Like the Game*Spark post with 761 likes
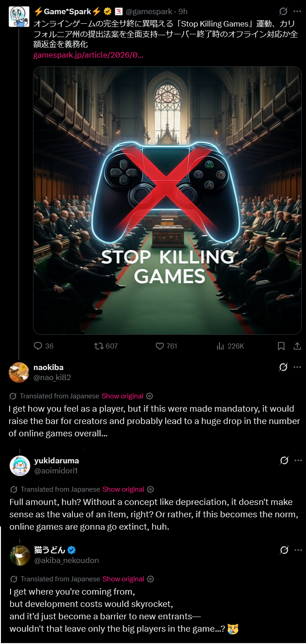The width and height of the screenshot is (306, 644). point(160,346)
